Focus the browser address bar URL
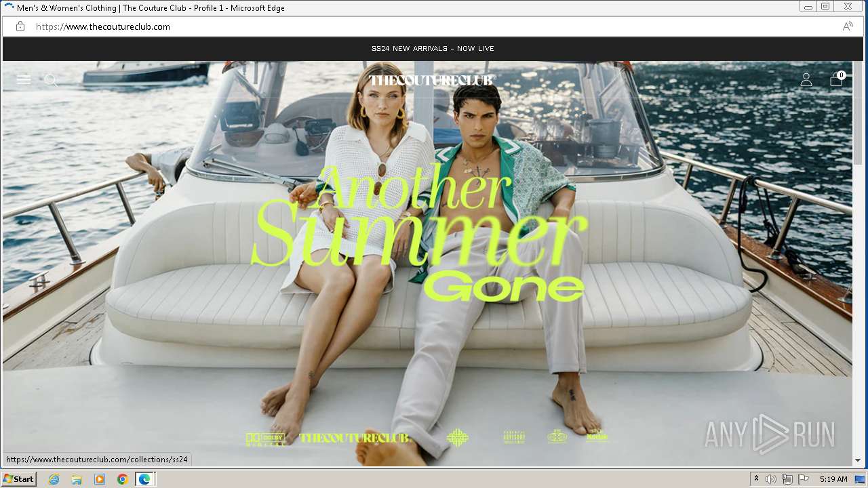Screen dimensions: 868x488 102,26
